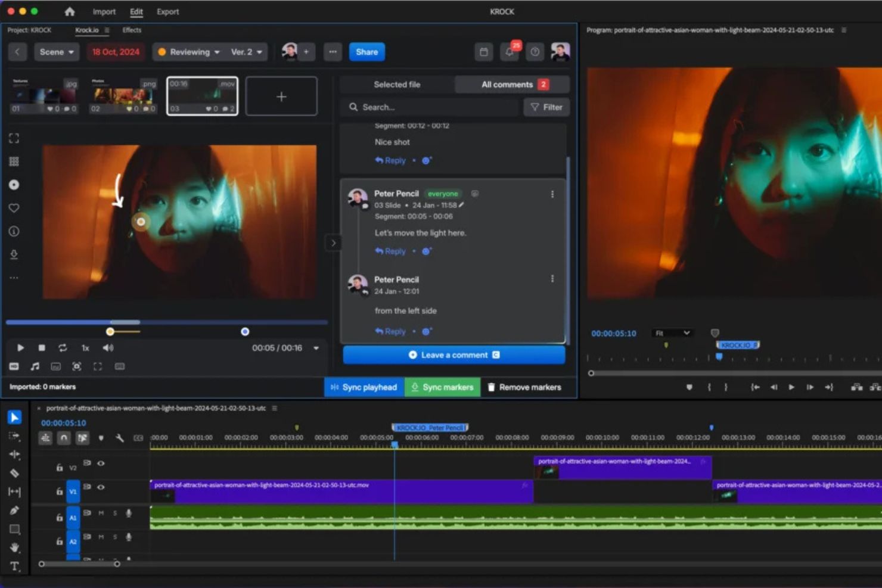Go back with the left arrow button
Screen dimensions: 882x588
click(x=17, y=52)
